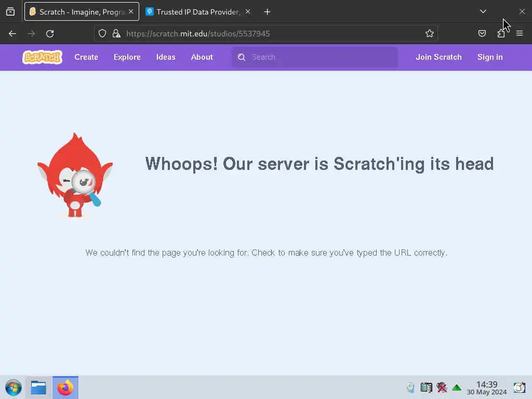Image resolution: width=532 pixels, height=399 pixels.
Task: Reload the current page
Action: pyautogui.click(x=50, y=34)
